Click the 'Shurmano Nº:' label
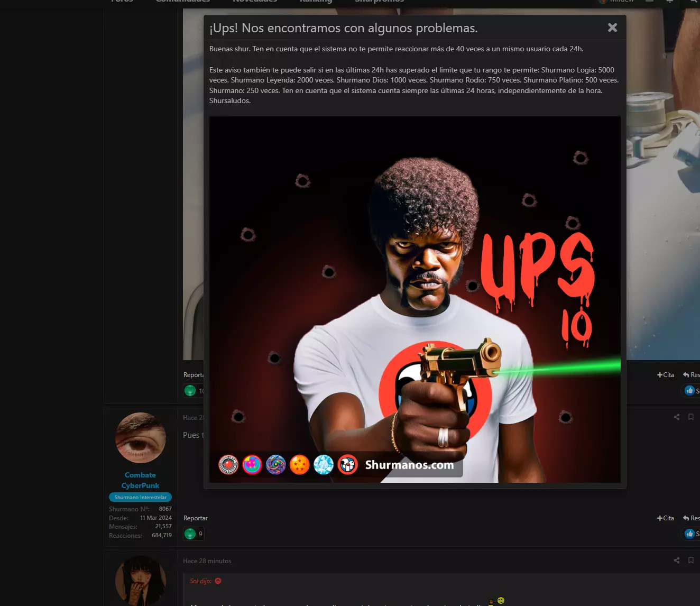 [129, 509]
